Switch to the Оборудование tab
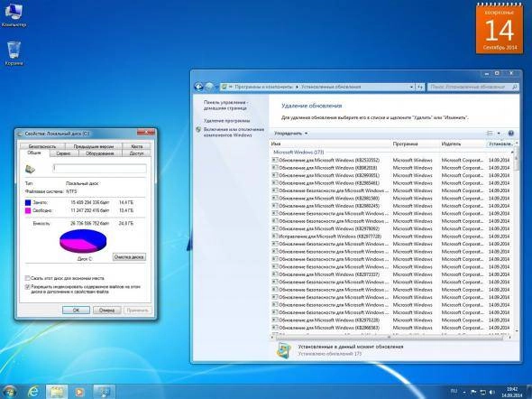The width and height of the screenshot is (532, 399). (99, 153)
